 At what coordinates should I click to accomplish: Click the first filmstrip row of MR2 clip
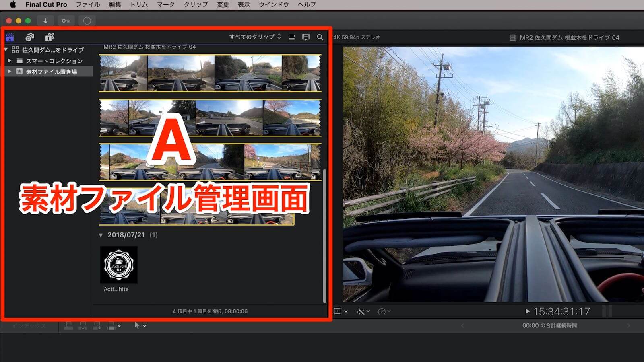pos(210,73)
